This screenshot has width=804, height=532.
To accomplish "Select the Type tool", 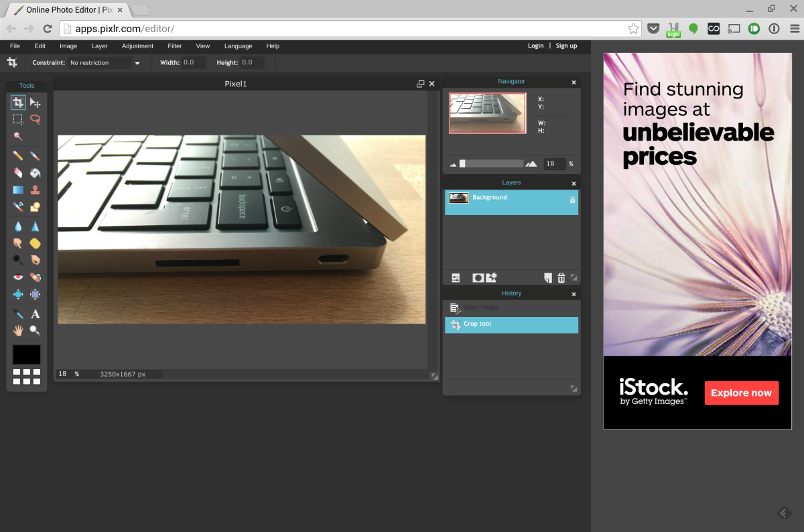I will click(x=35, y=314).
